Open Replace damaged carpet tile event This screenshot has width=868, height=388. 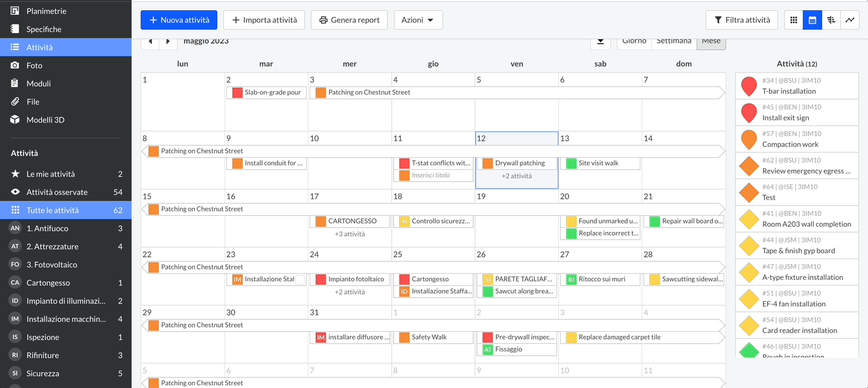(642, 337)
